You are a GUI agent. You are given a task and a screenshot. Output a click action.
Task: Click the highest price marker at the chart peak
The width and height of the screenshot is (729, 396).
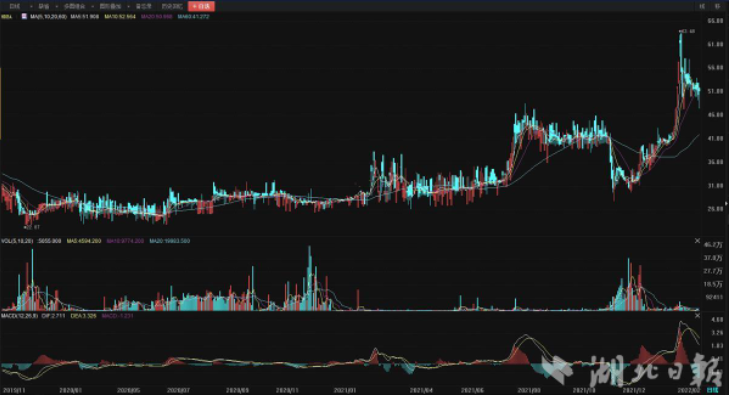click(x=688, y=31)
